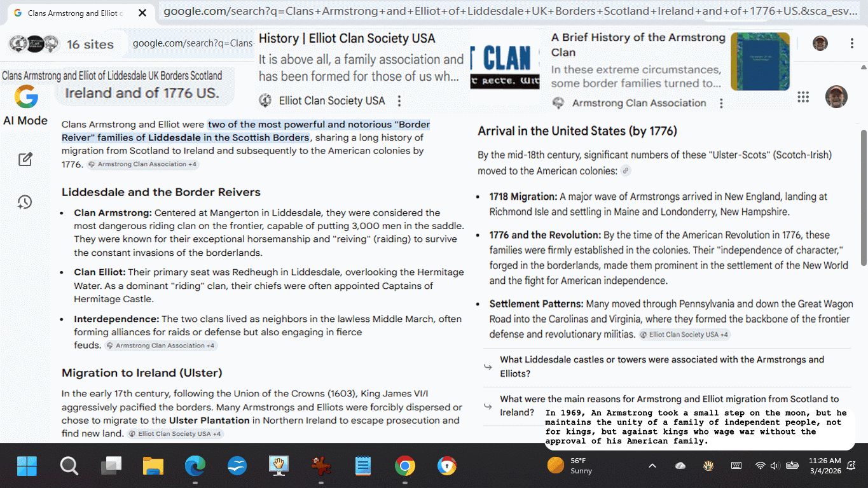
Task: Start a new AI Mode chat
Action: click(25, 160)
